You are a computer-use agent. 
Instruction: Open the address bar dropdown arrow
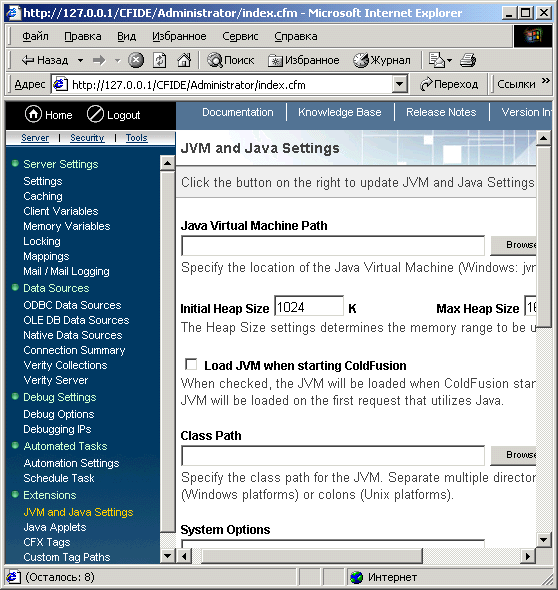(400, 84)
